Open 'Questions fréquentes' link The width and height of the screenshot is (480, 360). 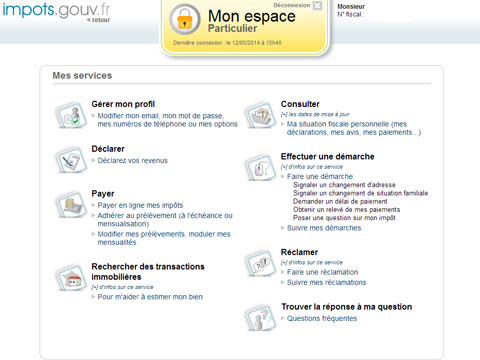(322, 319)
